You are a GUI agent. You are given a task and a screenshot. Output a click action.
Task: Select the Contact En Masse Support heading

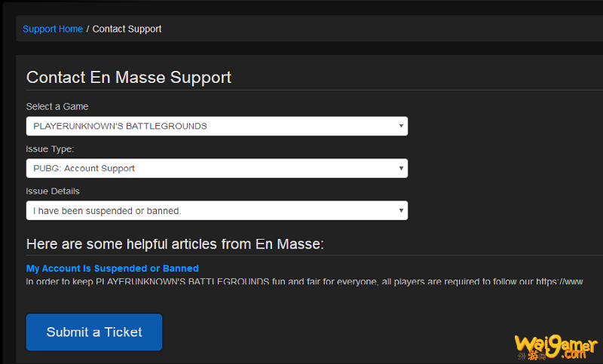[x=129, y=78]
